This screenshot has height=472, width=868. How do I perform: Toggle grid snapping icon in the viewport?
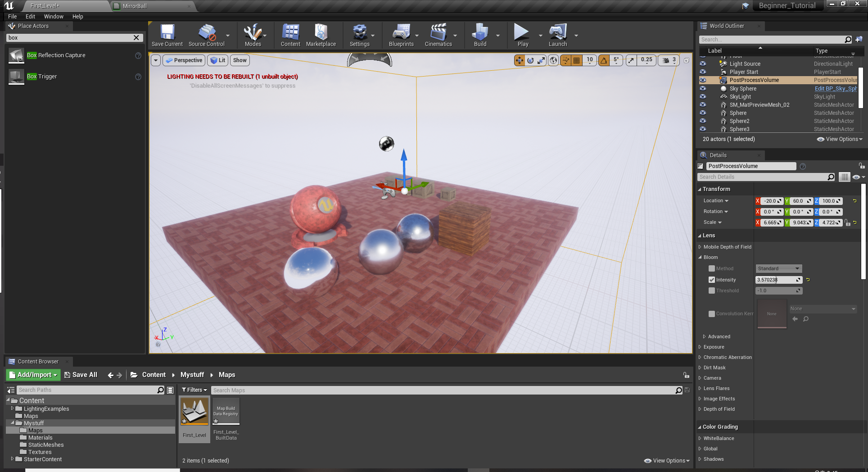coord(576,60)
